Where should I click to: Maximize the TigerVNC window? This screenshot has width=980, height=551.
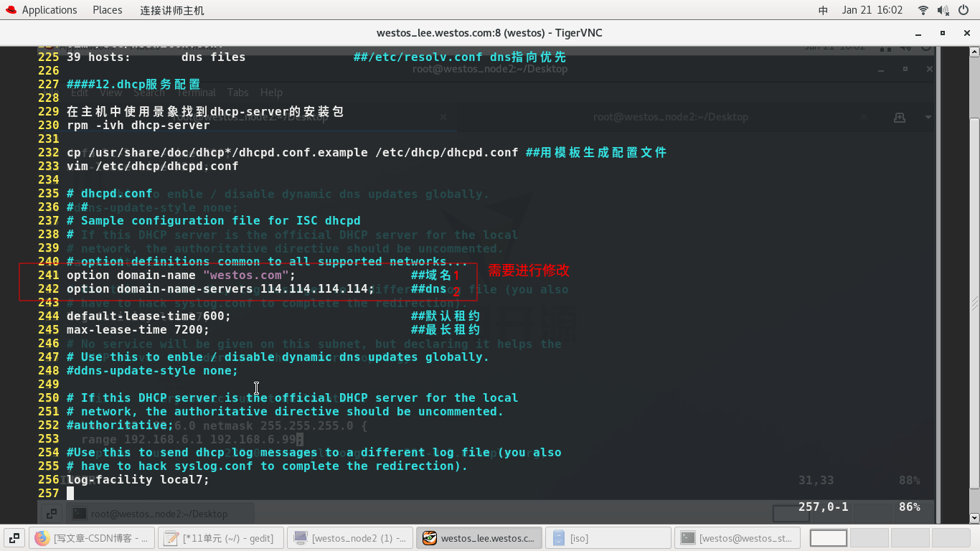[943, 33]
